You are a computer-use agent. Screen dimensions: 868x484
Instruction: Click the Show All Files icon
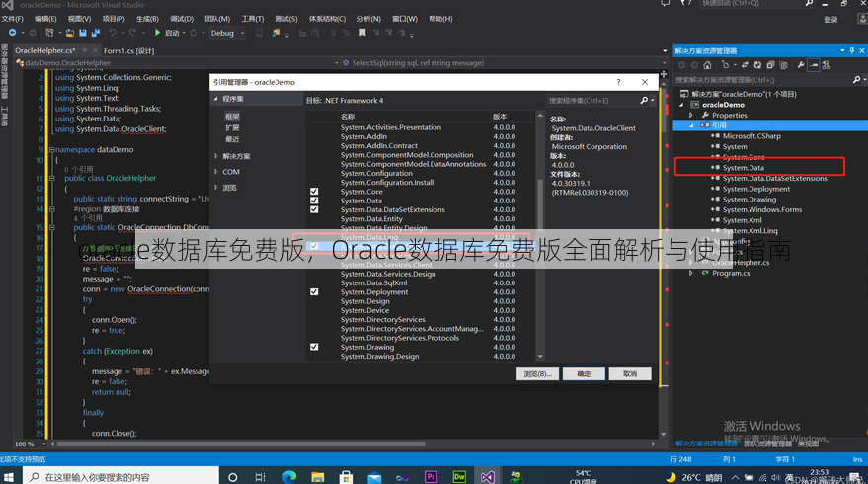[x=783, y=65]
